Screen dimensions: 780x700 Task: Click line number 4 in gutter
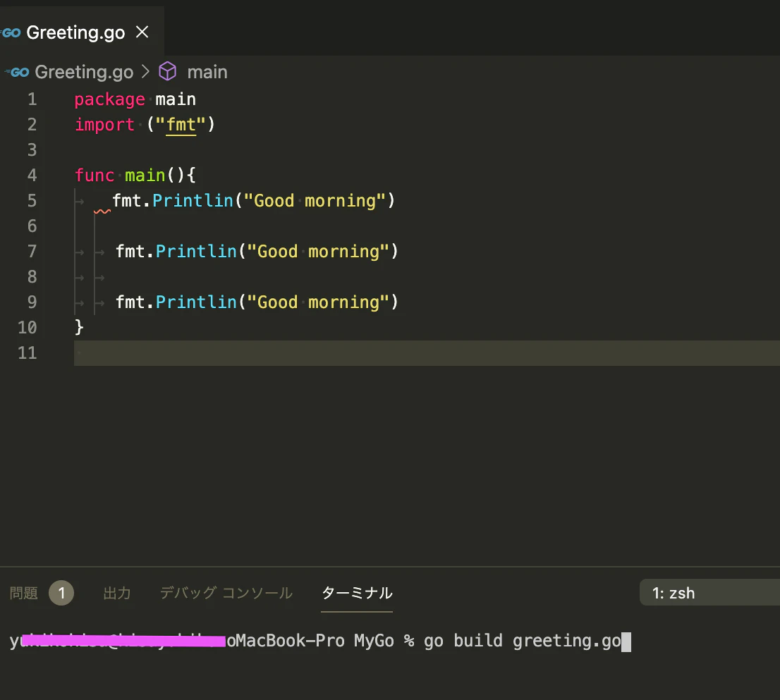(32, 175)
